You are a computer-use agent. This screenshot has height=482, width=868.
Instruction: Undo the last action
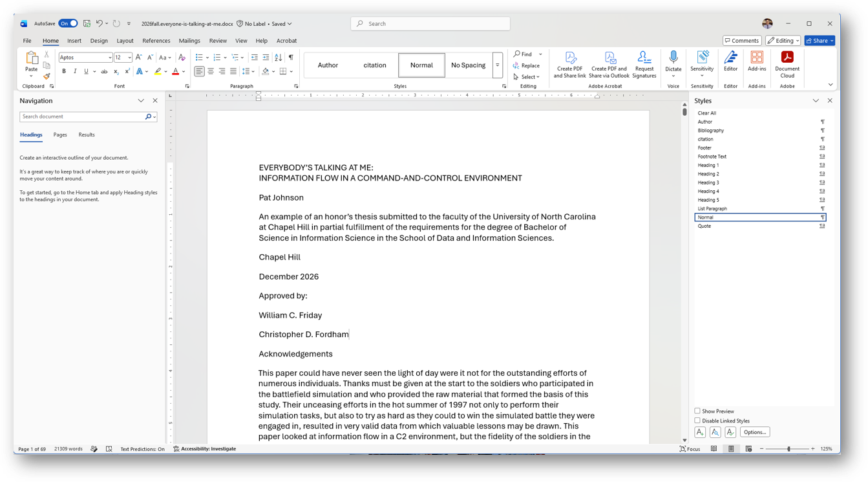tap(100, 23)
